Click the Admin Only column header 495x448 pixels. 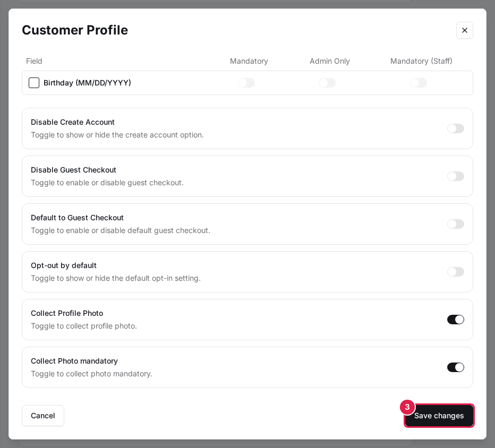tap(330, 61)
